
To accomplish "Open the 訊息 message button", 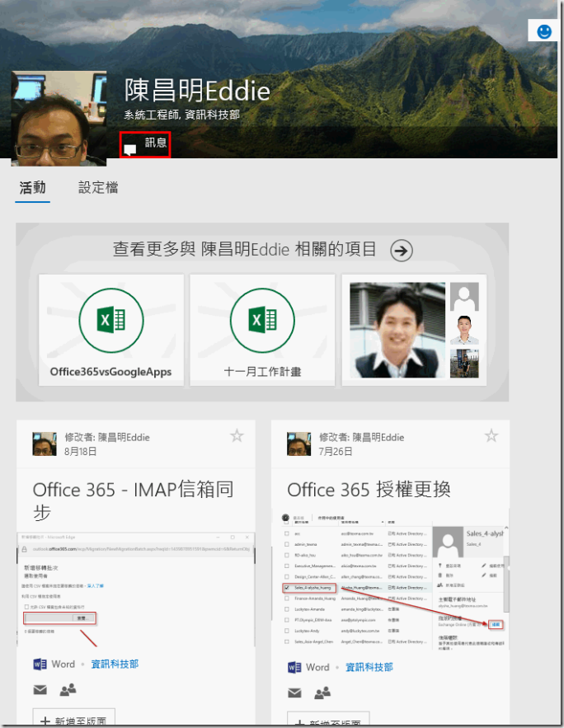I will tap(145, 144).
